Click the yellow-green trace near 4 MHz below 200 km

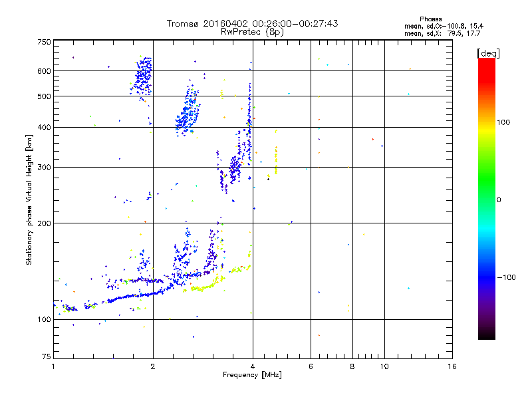(x=241, y=269)
